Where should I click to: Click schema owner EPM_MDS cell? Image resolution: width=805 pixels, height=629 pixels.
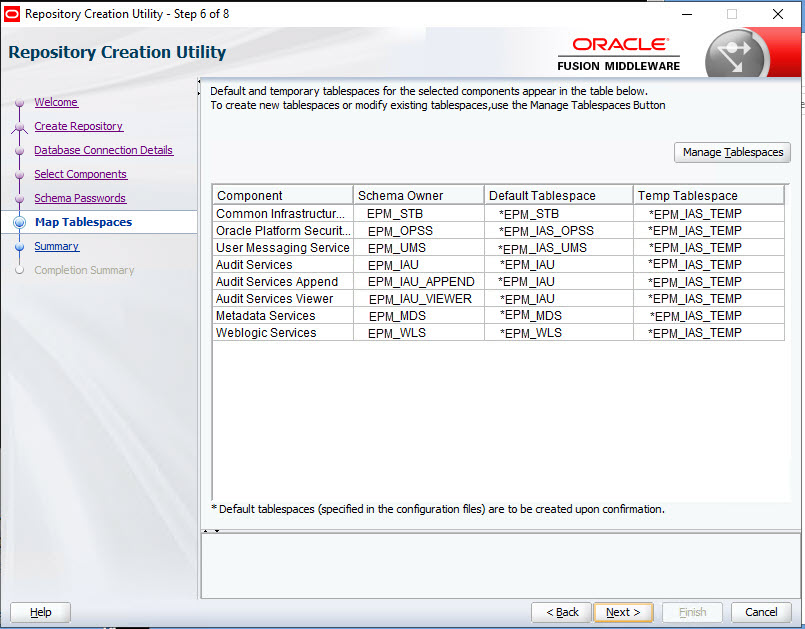tap(418, 315)
